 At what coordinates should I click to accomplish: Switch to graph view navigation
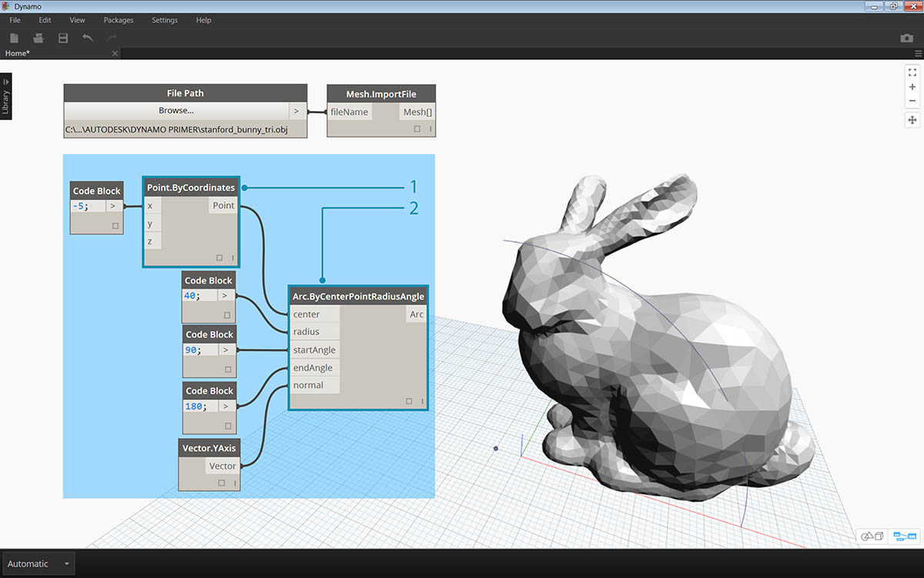[903, 536]
